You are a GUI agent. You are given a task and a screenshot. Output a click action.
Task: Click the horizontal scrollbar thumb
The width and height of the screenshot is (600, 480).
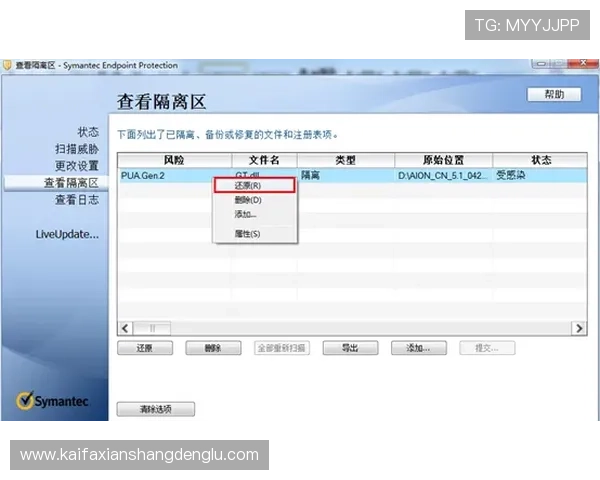pos(152,328)
